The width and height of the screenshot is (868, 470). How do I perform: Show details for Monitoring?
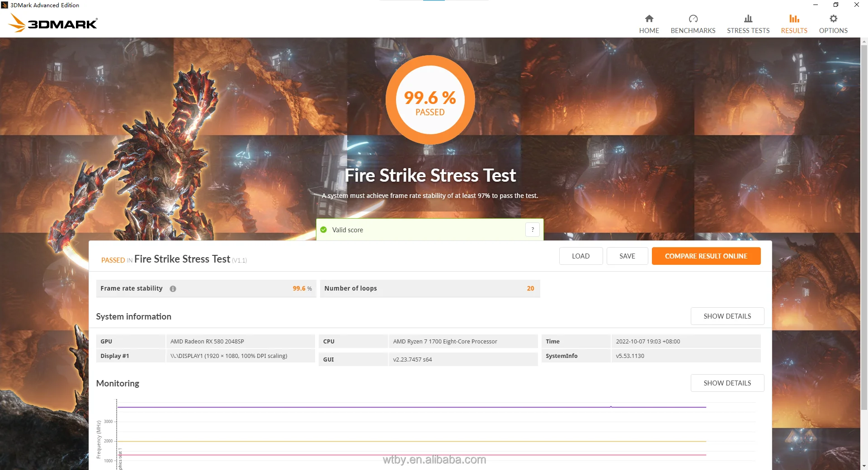coord(727,383)
